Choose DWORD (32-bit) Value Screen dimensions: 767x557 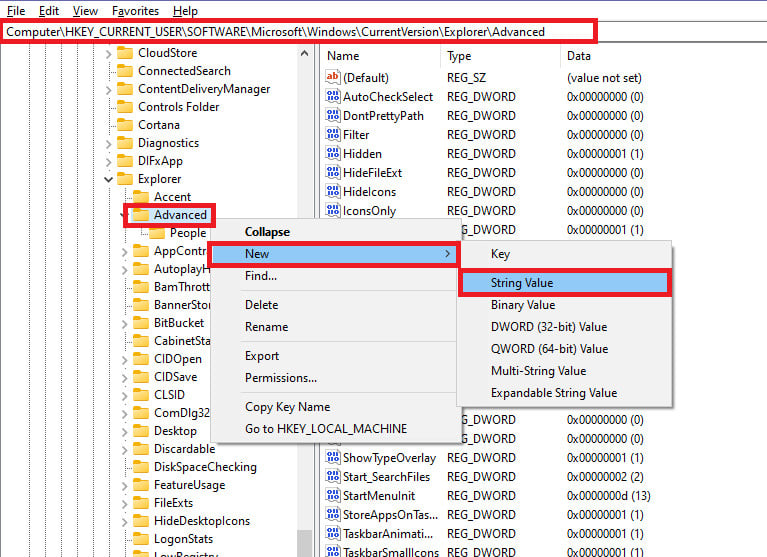click(565, 327)
